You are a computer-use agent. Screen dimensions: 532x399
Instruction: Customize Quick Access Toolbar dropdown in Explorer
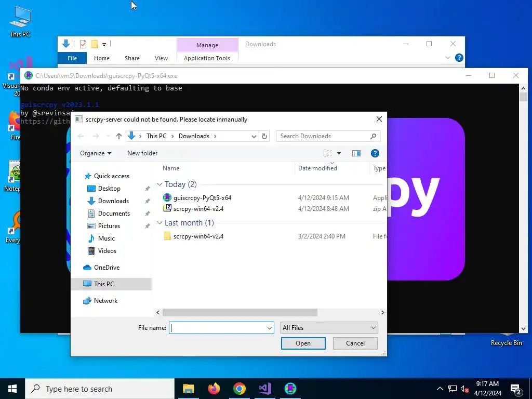[104, 44]
